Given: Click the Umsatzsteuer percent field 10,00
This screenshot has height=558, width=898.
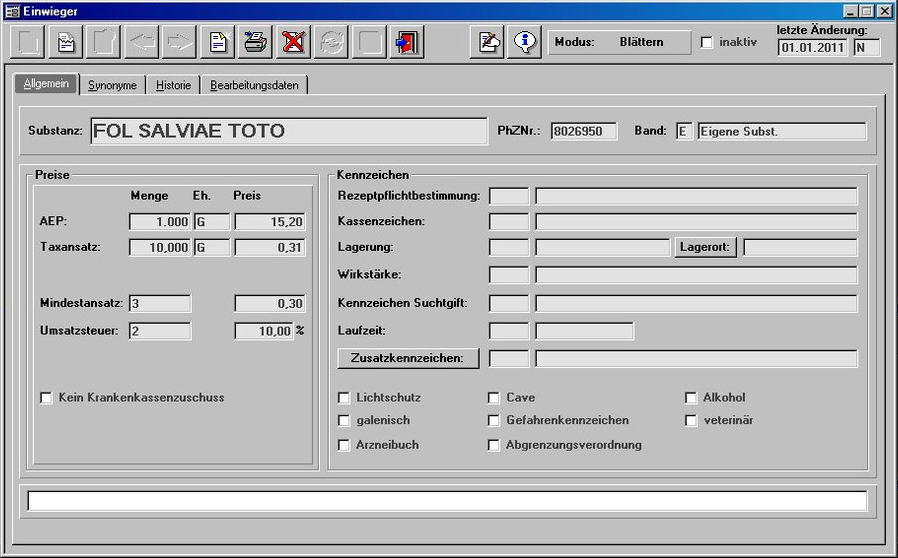Looking at the screenshot, I should (264, 331).
